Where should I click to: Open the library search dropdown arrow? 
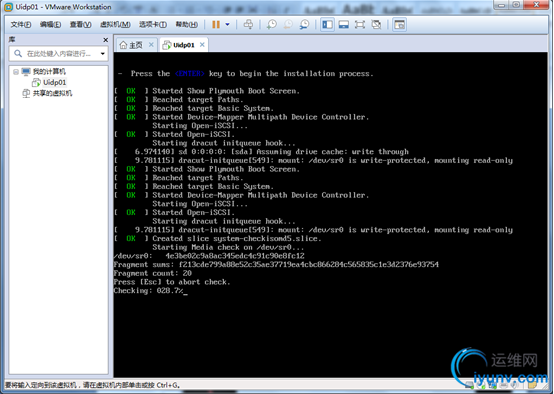tap(102, 54)
